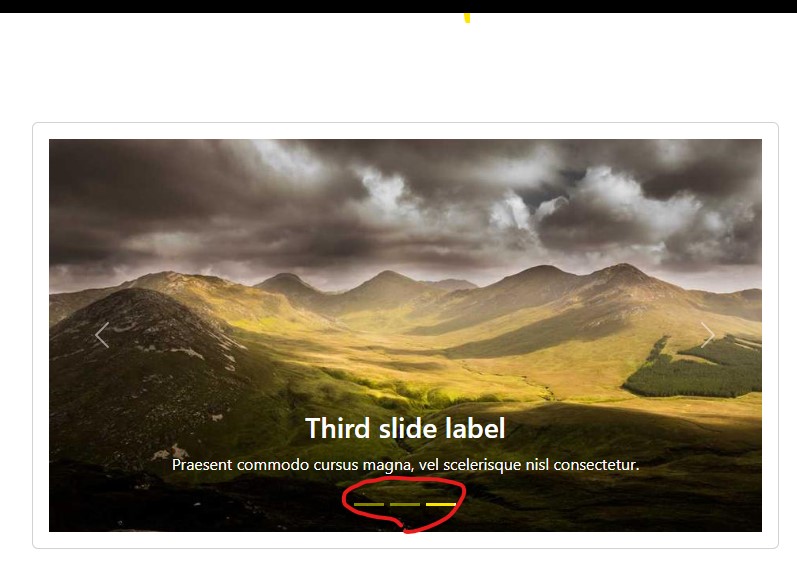Advance to the next carousel slide
Screen dimensions: 797x582
pyautogui.click(x=708, y=335)
